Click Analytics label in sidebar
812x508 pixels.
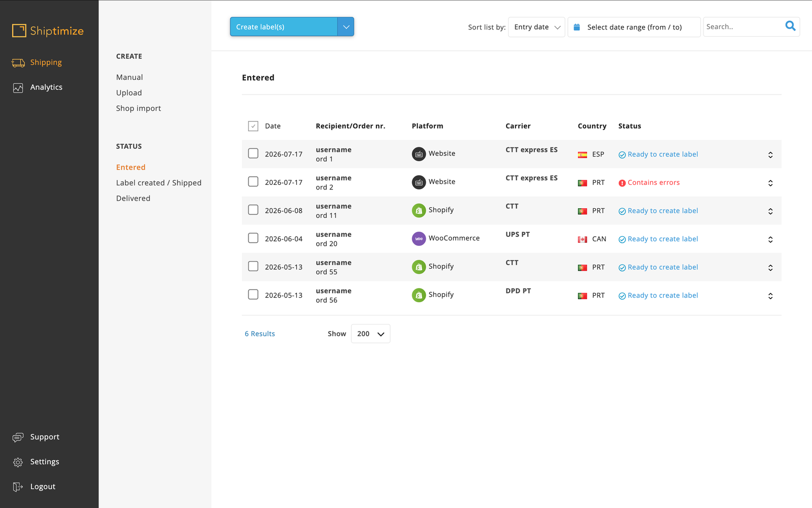pyautogui.click(x=46, y=87)
